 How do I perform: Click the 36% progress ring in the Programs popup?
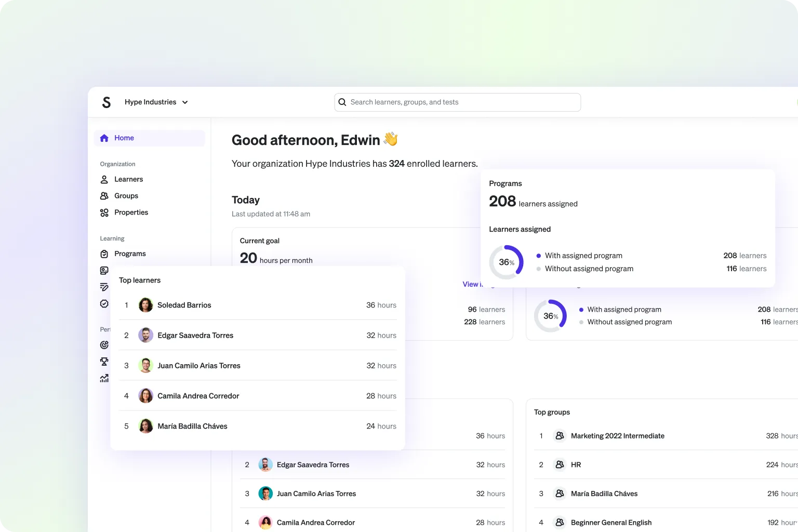click(x=507, y=262)
